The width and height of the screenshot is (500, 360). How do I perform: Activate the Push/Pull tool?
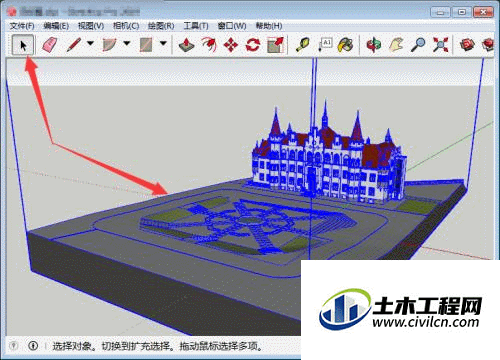coord(186,45)
